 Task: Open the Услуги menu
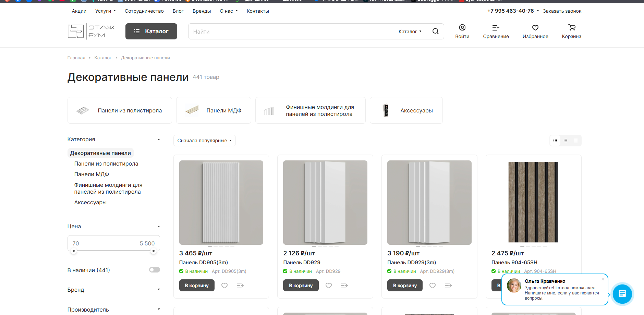(105, 11)
